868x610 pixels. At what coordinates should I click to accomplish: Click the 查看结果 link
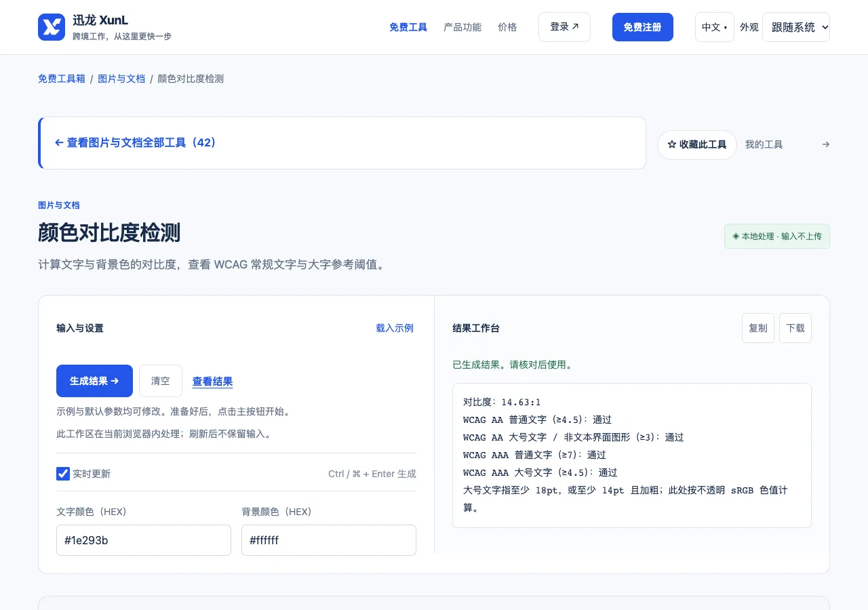212,382
